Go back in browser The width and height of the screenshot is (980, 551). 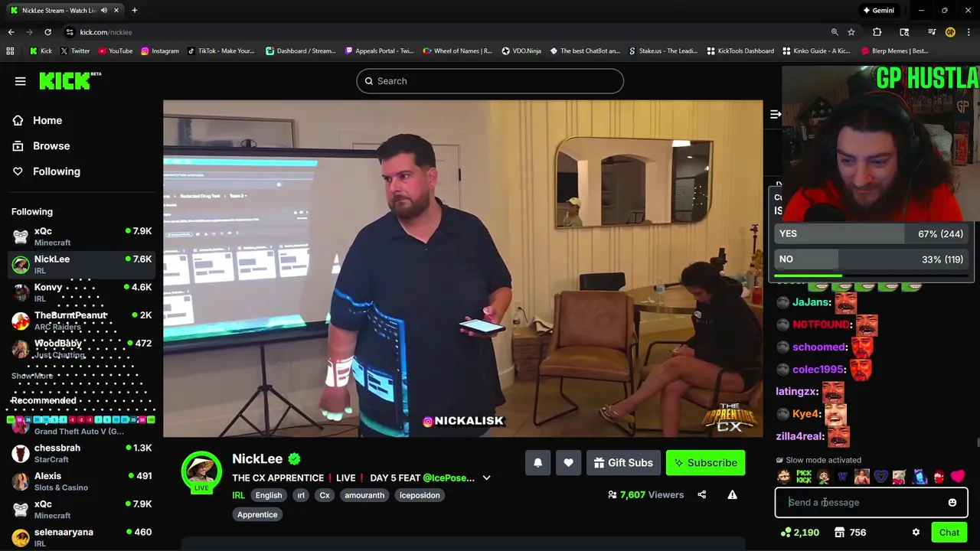11,32
